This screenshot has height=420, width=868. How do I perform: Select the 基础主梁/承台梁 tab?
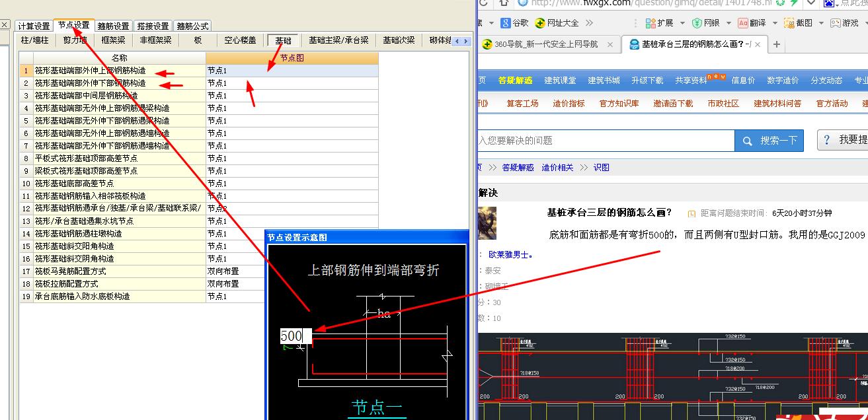point(338,40)
